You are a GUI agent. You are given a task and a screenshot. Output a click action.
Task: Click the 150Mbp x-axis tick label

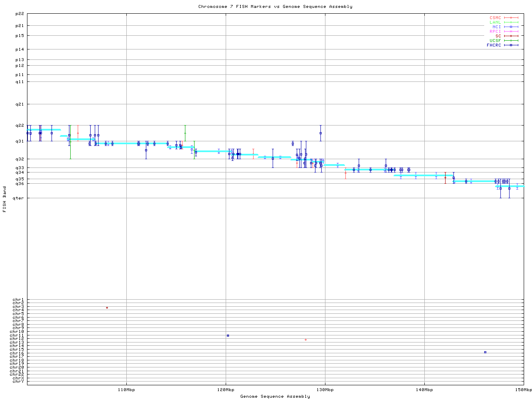[524, 390]
